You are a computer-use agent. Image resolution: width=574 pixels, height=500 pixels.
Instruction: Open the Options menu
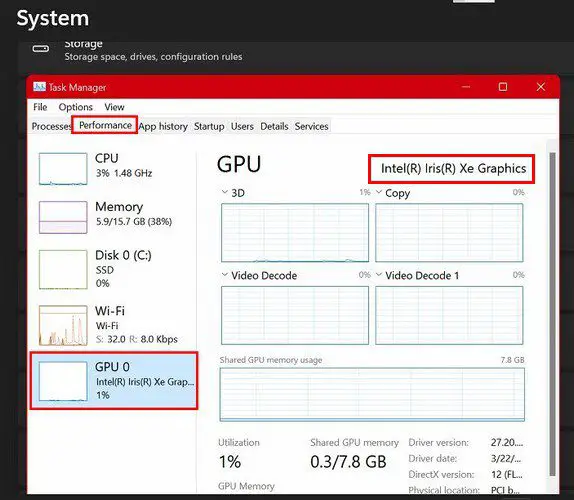tap(75, 107)
